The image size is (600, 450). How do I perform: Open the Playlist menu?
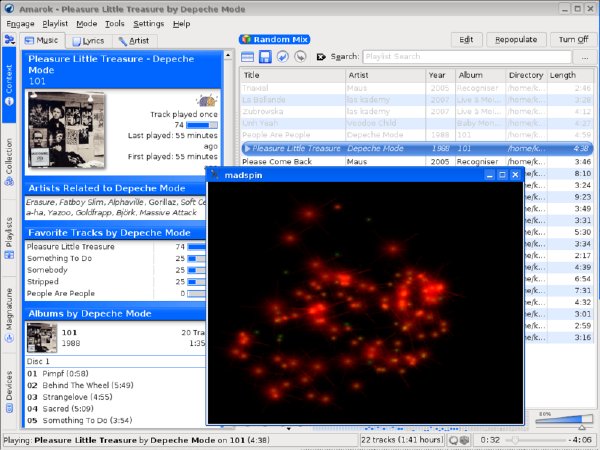pos(55,24)
